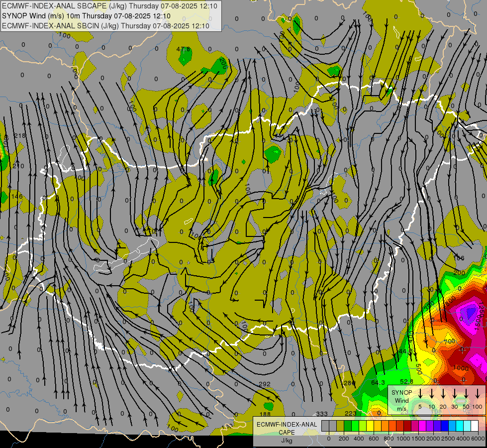This screenshot has height=448, width=487.
Task: Click the J/kg unit label in legend
Action: click(287, 441)
